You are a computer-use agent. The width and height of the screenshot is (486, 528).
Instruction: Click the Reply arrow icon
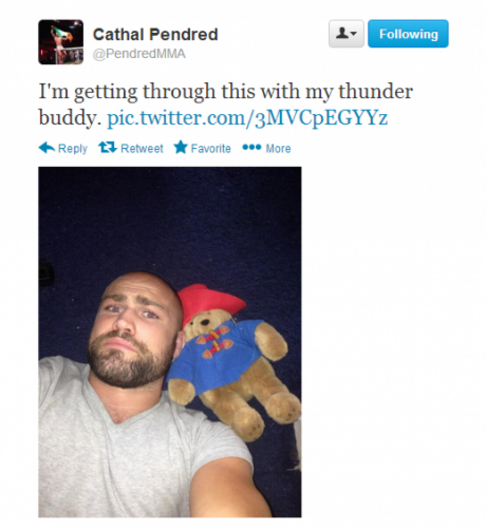[46, 148]
